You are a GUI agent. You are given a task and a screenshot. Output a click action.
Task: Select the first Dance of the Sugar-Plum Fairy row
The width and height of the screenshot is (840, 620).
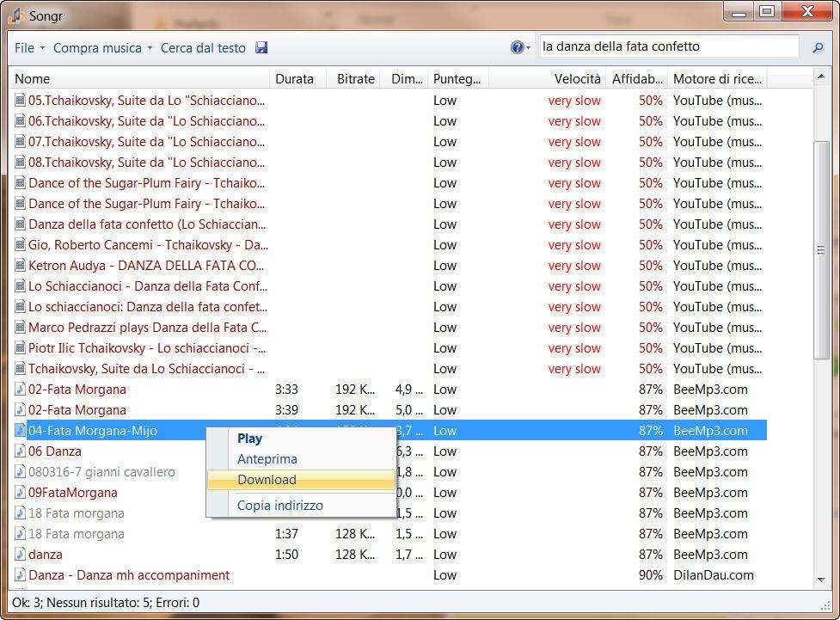click(389, 182)
